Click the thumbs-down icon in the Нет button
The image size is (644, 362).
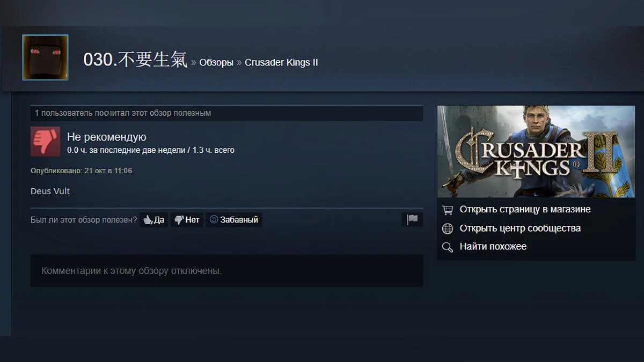[x=179, y=220]
